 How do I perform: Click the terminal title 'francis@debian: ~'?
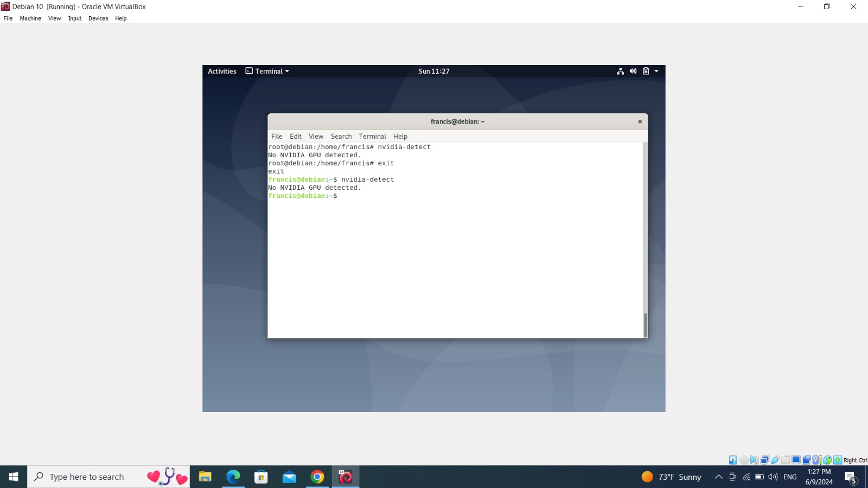click(x=457, y=121)
